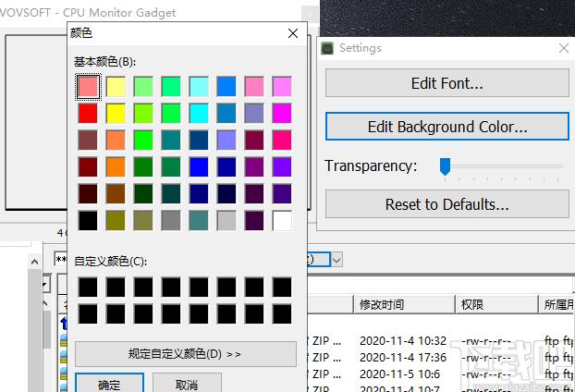Open Edit Font... in Settings
This screenshot has height=392, width=575.
[447, 83]
